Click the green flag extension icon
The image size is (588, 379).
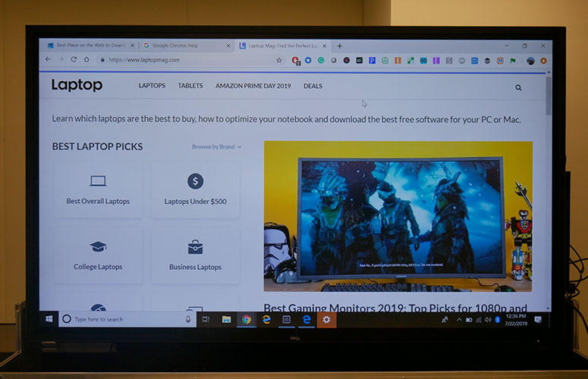(513, 61)
